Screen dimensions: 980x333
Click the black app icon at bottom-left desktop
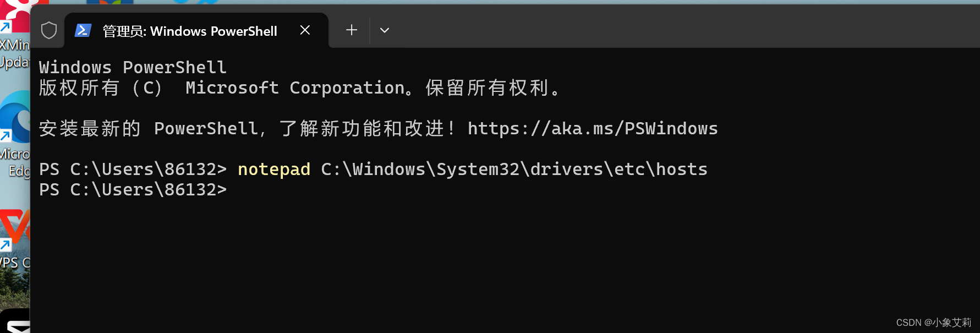point(15,322)
